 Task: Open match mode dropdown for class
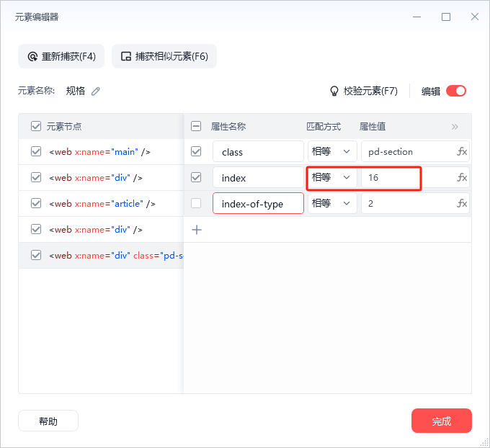(332, 152)
